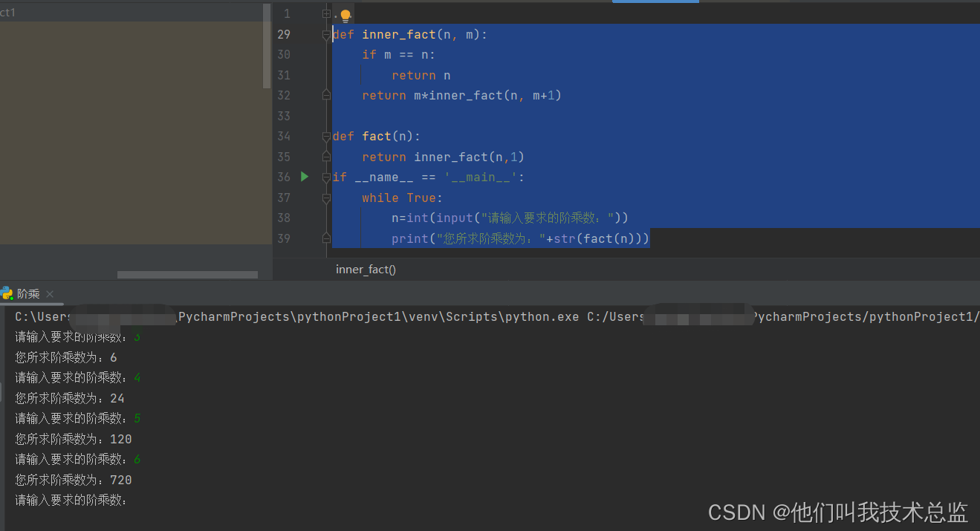Click line number 38 in the gutter
Screen dimensions: 980x531
tap(283, 218)
